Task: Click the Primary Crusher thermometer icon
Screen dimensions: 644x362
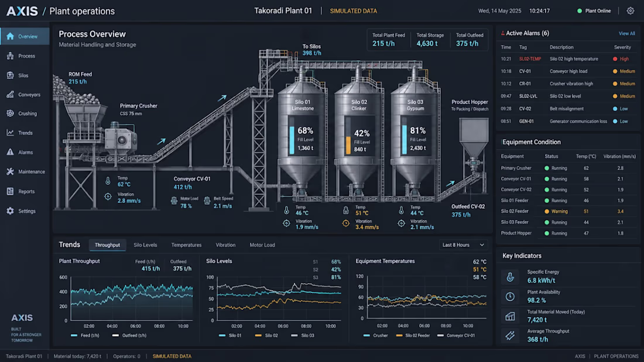Action: click(108, 181)
